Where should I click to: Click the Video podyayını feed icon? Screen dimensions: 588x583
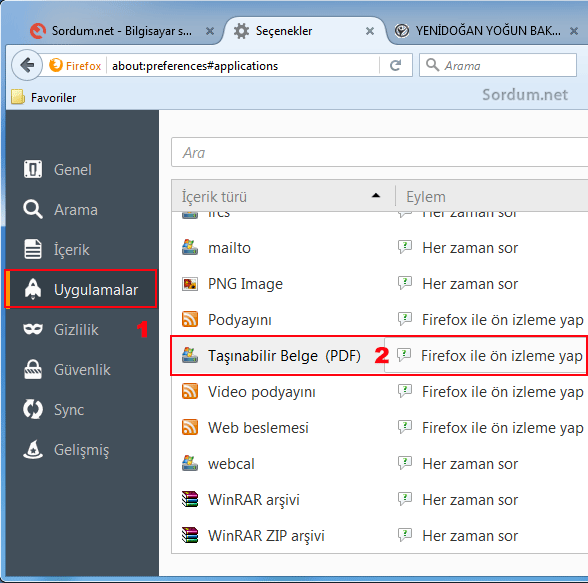coord(190,391)
